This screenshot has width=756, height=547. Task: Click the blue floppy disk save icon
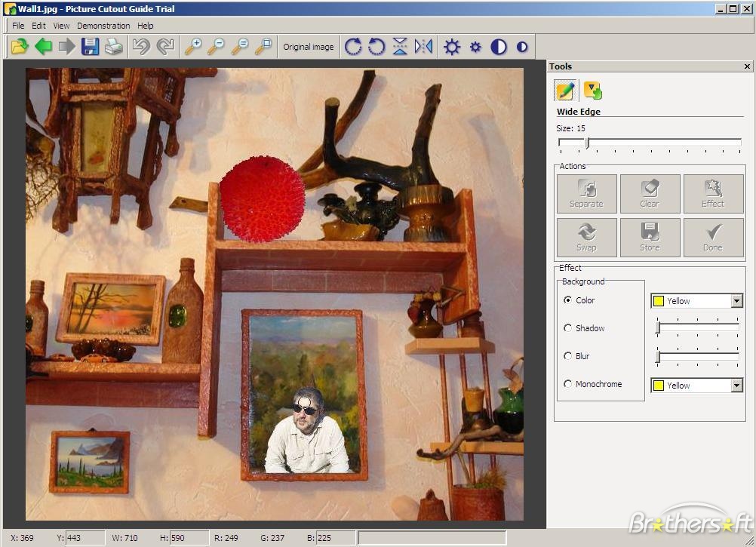tap(91, 47)
